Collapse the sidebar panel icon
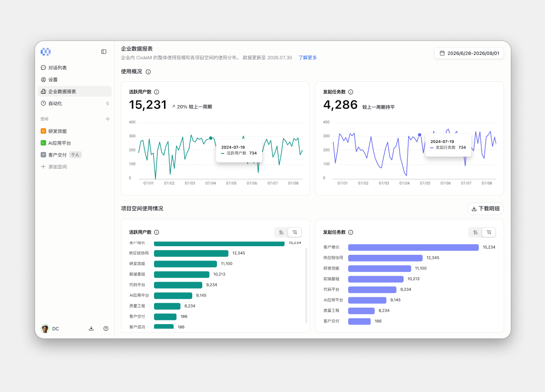The height and width of the screenshot is (392, 545). [104, 52]
